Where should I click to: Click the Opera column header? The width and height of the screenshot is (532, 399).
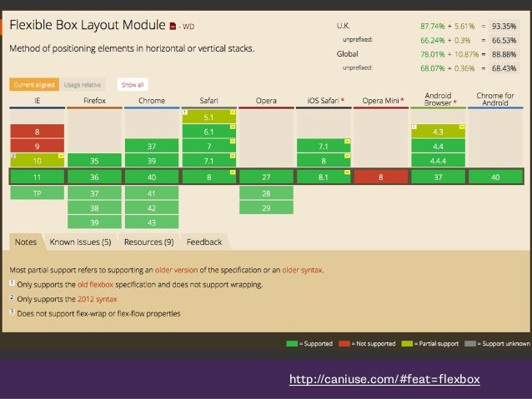[266, 101]
